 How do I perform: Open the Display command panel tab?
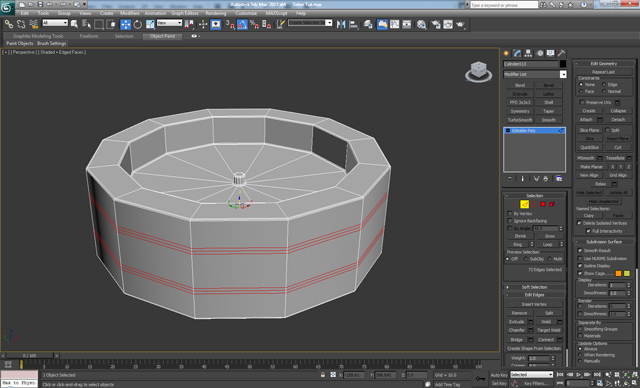[551, 53]
